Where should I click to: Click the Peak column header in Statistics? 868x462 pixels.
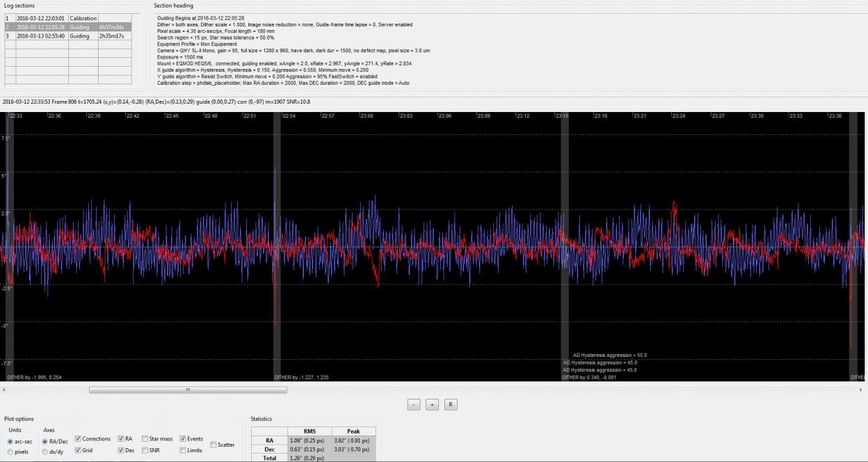tap(353, 431)
